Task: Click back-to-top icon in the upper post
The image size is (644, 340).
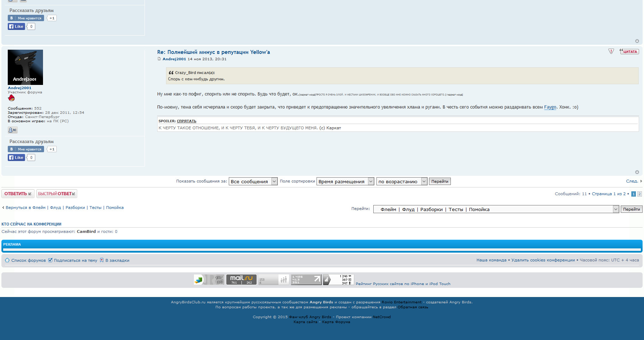Action: coord(637,41)
